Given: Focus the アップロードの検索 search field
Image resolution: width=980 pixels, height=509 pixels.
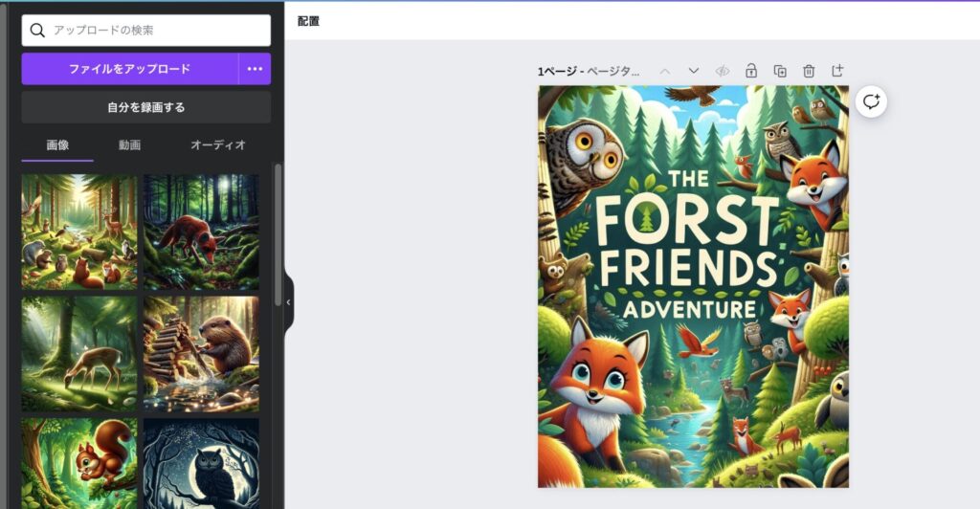Looking at the screenshot, I should coord(146,30).
